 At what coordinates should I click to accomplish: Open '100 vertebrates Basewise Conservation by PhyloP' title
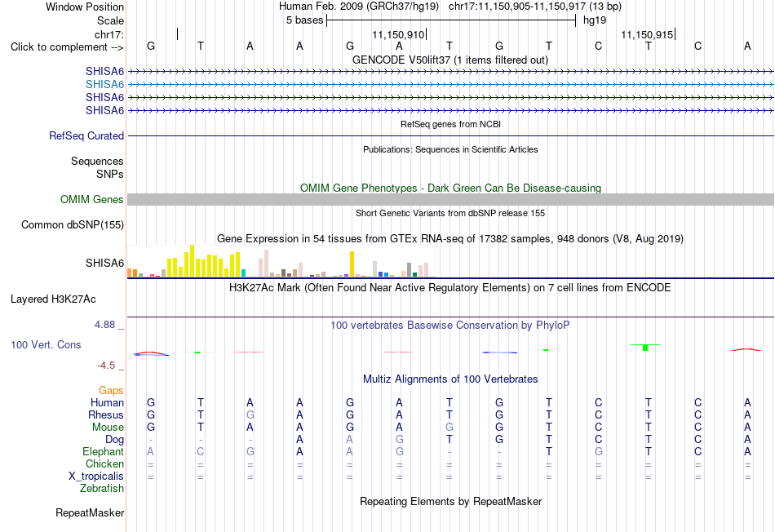pos(450,326)
